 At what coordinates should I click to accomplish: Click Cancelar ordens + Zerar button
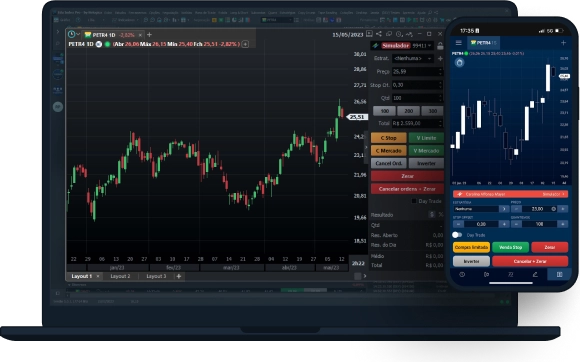point(407,189)
